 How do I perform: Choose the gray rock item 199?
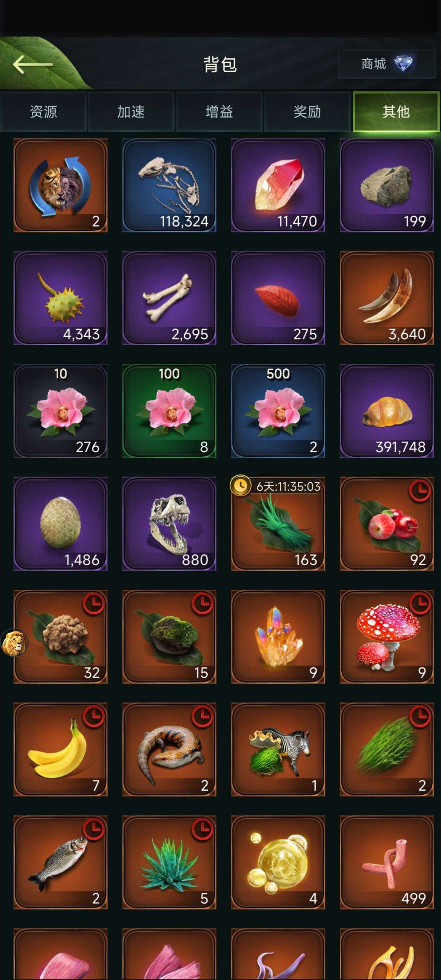[x=387, y=185]
